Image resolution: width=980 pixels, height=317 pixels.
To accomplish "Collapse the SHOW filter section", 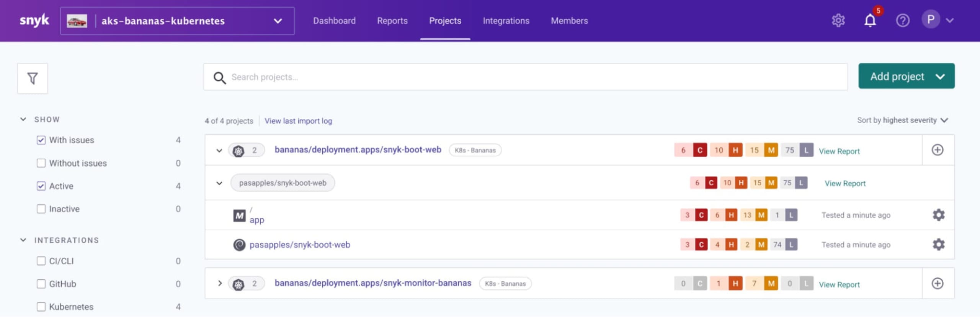I will coord(23,119).
